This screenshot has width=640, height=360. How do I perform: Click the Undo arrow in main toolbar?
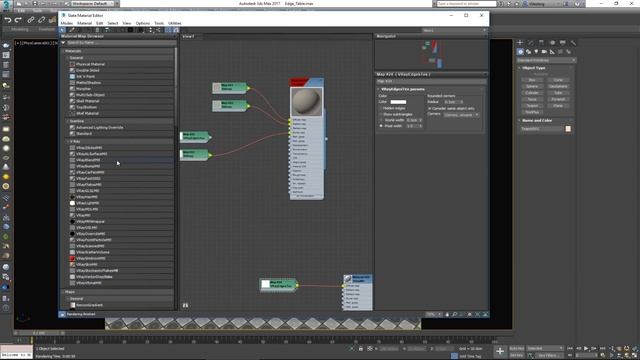(x=8, y=20)
